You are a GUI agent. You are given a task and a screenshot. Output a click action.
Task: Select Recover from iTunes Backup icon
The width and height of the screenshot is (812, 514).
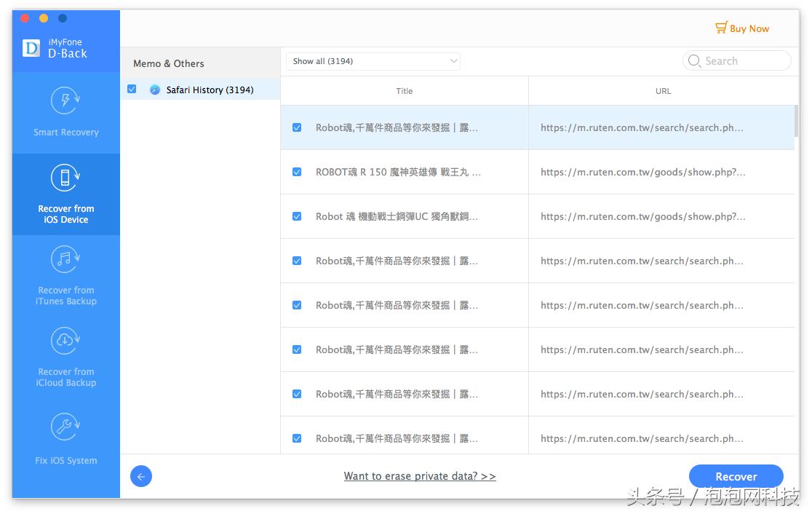65,259
